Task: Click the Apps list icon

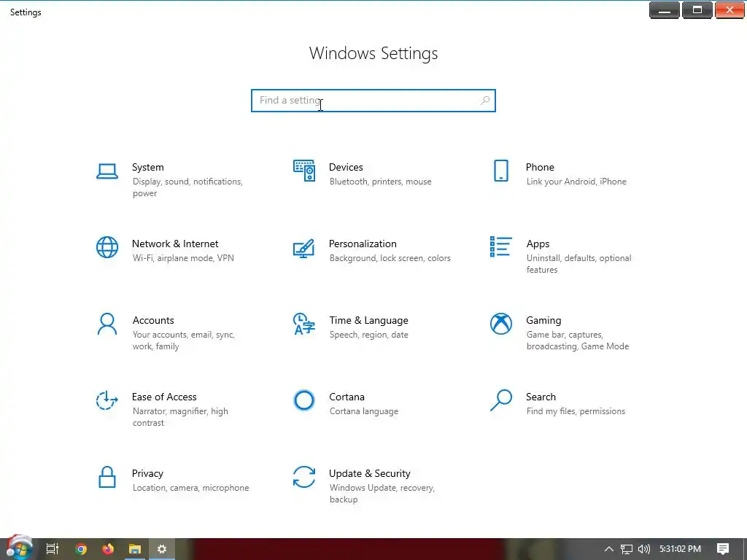Action: tap(501, 246)
